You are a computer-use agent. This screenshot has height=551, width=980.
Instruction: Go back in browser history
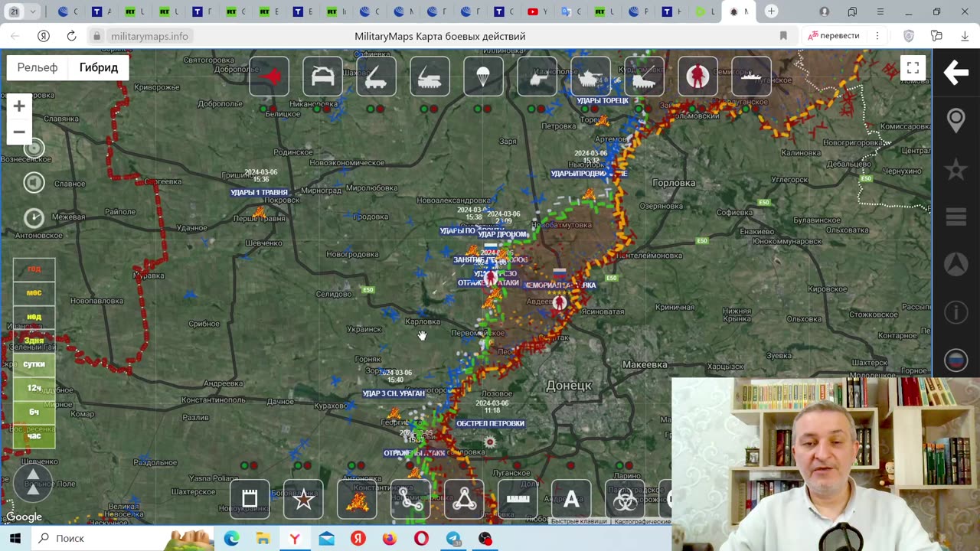[x=15, y=36]
